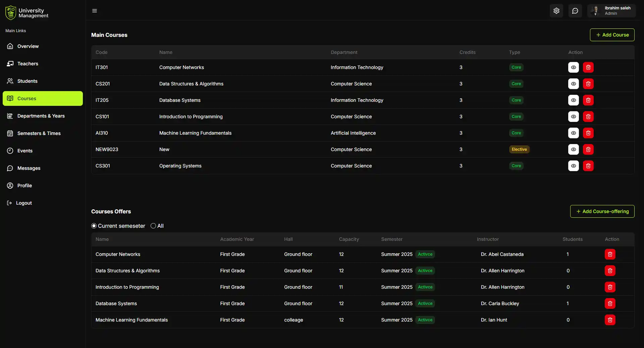Click the Add Course-offering button
The height and width of the screenshot is (348, 644).
coord(602,211)
